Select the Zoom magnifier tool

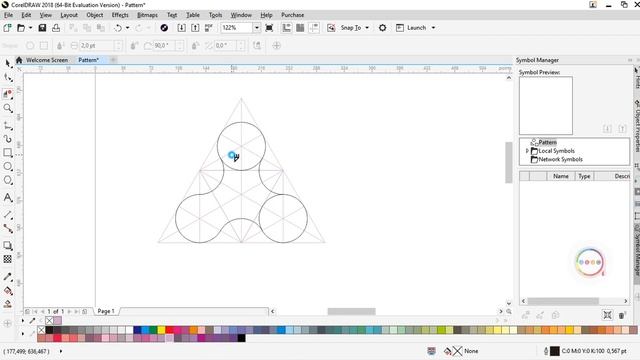coord(7,108)
